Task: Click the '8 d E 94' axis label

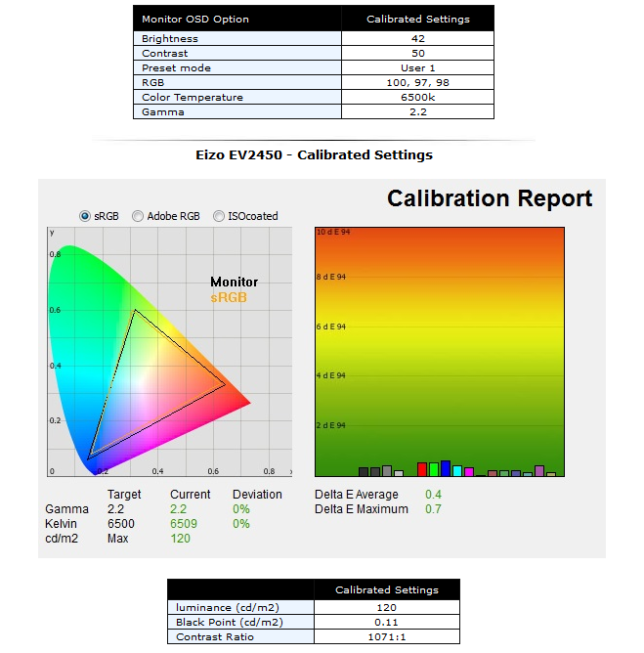Action: click(331, 277)
